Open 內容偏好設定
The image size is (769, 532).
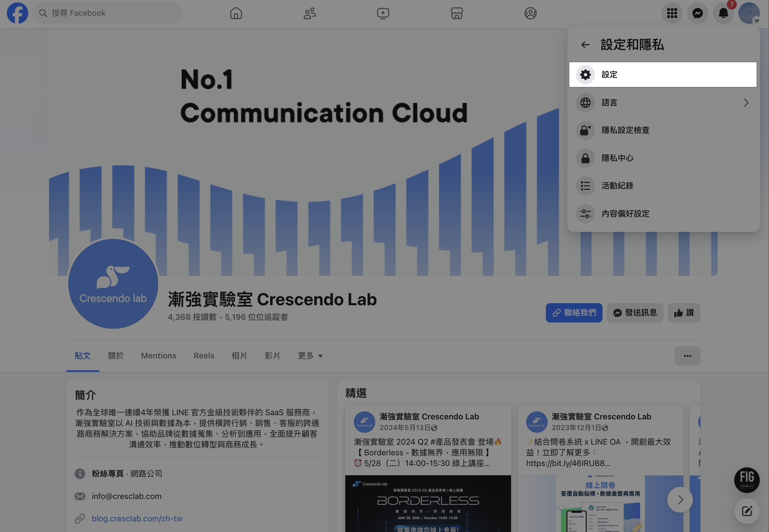click(x=663, y=214)
